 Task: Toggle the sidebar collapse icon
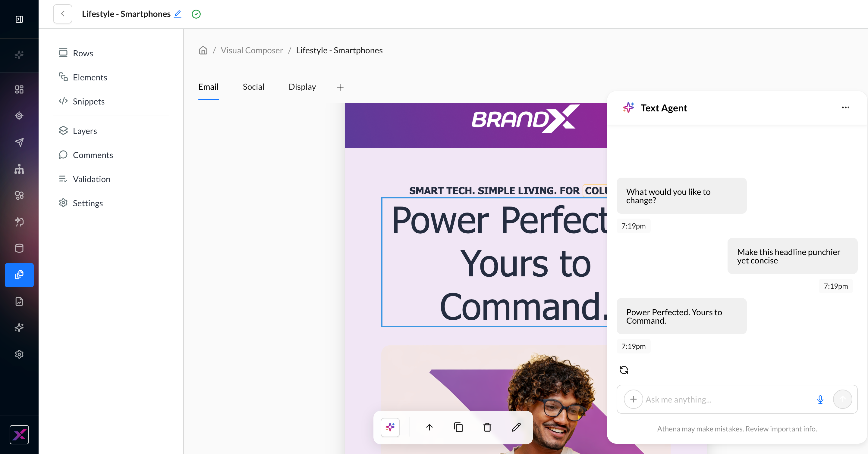coord(19,19)
